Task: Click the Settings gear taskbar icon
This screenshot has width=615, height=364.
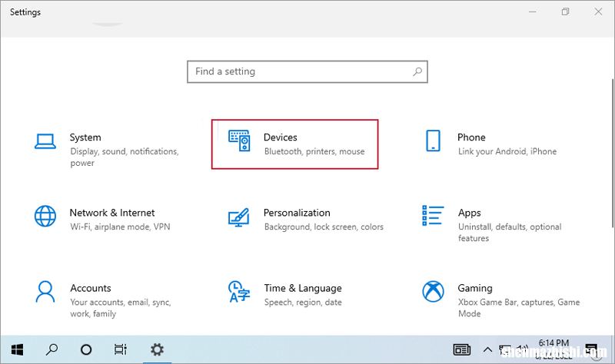Action: click(x=158, y=349)
